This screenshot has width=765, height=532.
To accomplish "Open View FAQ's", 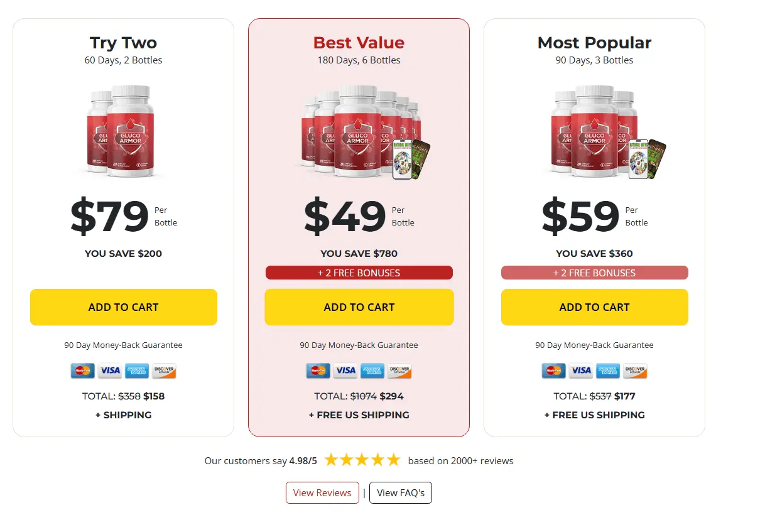I will point(401,492).
